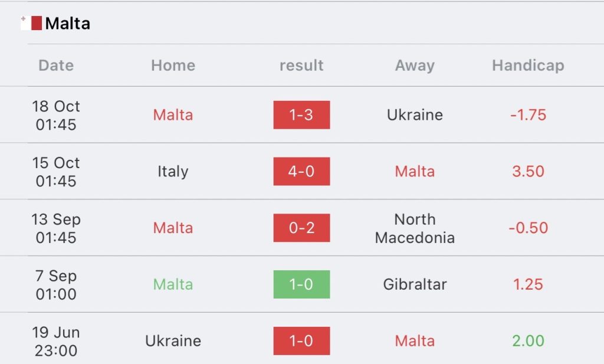Select the result column header

(x=301, y=65)
